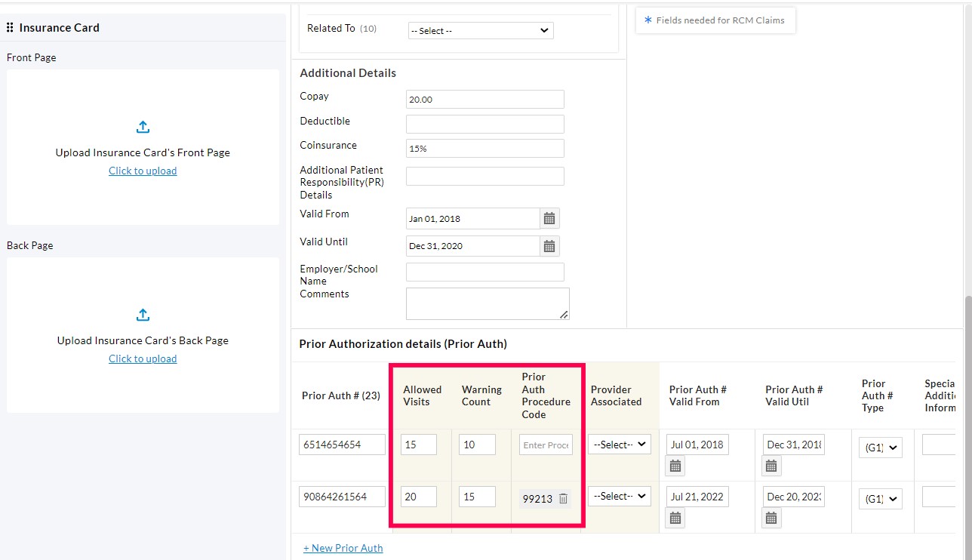Add a record via New Prior Auth link

pyautogui.click(x=343, y=547)
